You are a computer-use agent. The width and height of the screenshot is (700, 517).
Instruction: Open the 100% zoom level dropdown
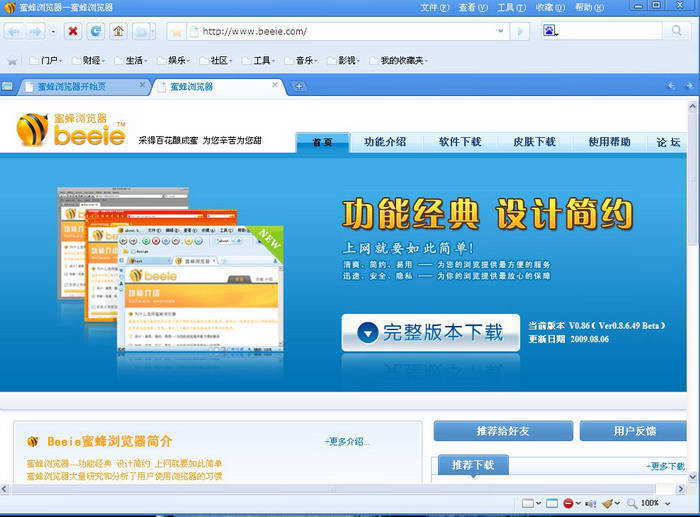pyautogui.click(x=667, y=504)
